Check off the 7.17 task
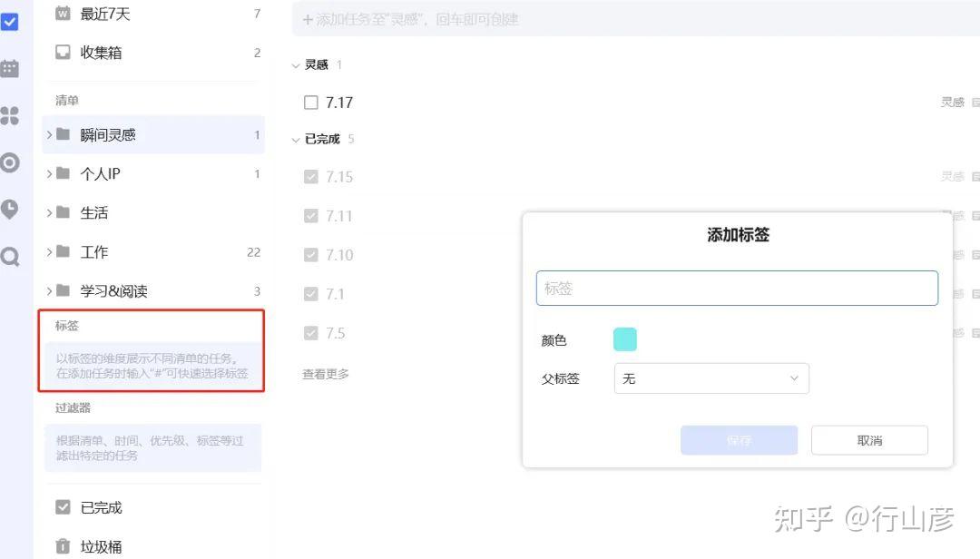980x559 pixels. (311, 103)
